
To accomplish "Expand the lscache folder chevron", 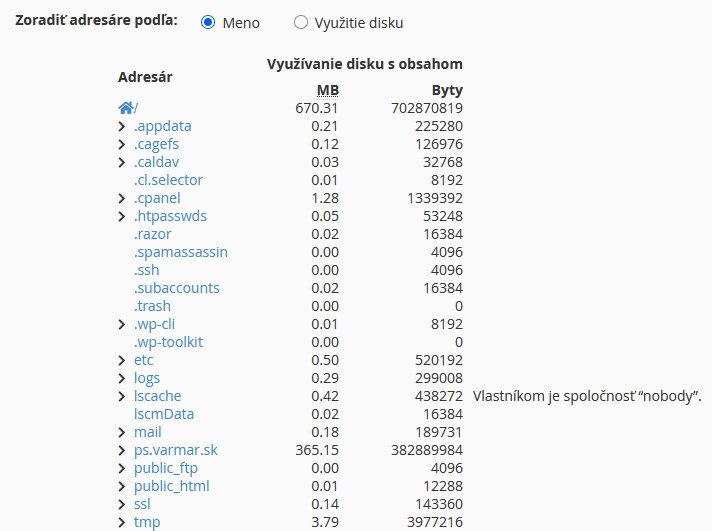I will click(x=121, y=397).
